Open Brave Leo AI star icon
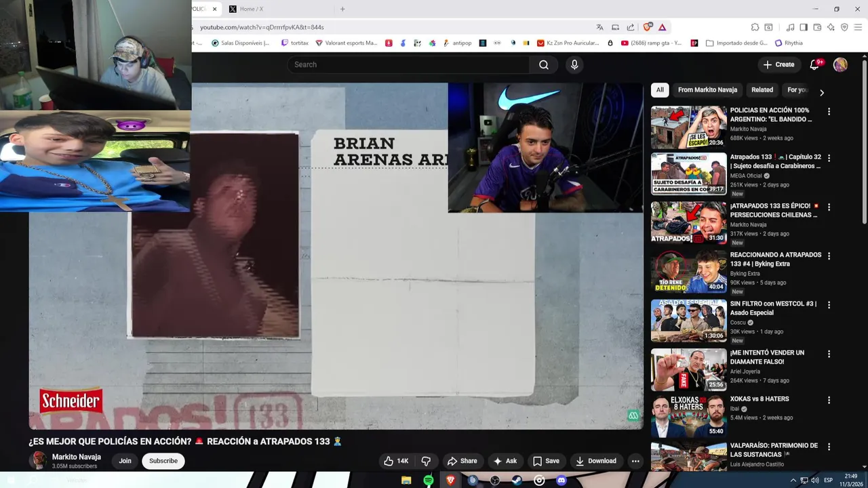The height and width of the screenshot is (488, 868). [831, 27]
